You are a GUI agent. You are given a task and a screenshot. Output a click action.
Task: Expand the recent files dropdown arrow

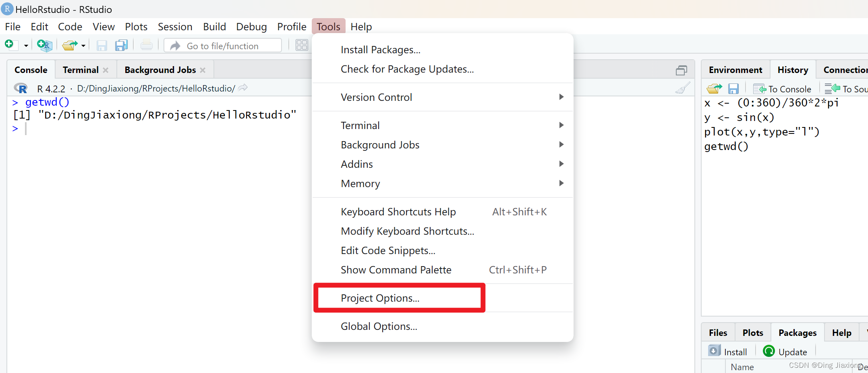(x=83, y=46)
